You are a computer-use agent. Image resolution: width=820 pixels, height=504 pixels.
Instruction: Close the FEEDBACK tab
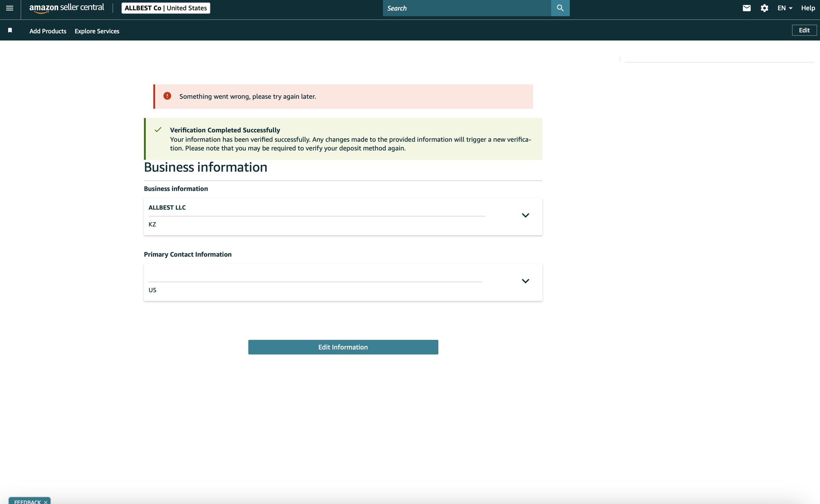tap(46, 502)
